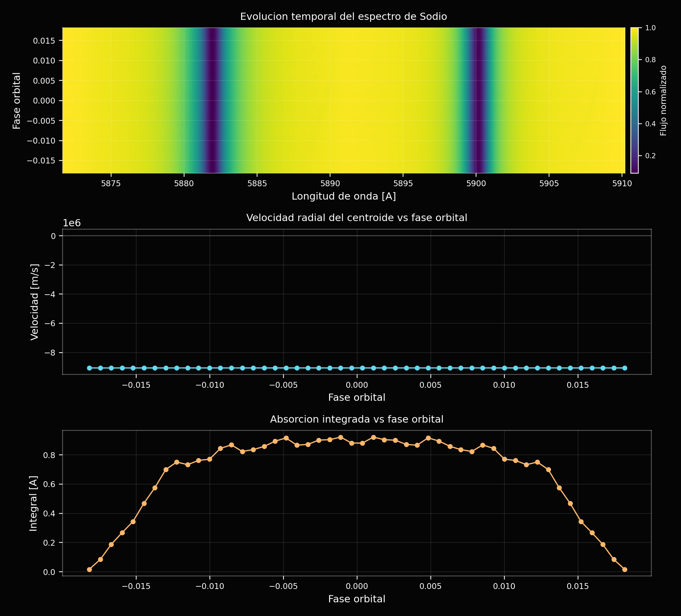Click the 'Velocidad [m/s]' axis label
Viewport: 681px width, 616px height.
[x=35, y=302]
